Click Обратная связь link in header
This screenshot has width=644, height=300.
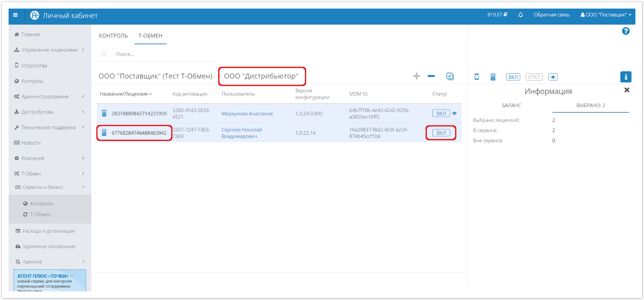(x=552, y=15)
